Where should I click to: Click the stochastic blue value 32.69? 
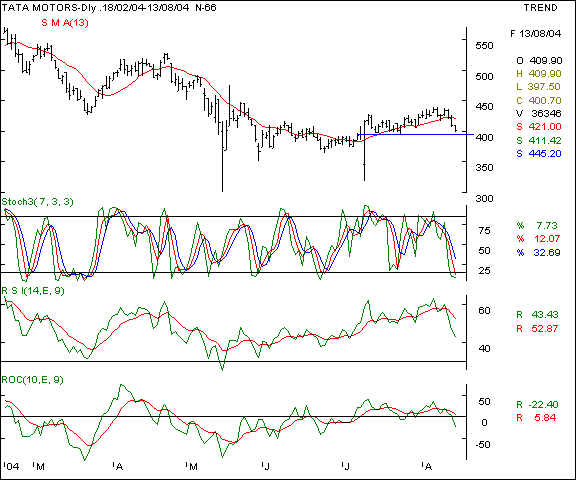coord(547,253)
